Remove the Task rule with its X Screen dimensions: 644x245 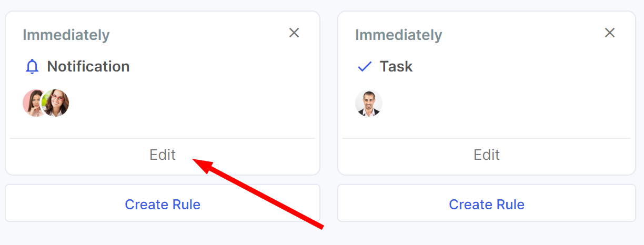point(610,33)
